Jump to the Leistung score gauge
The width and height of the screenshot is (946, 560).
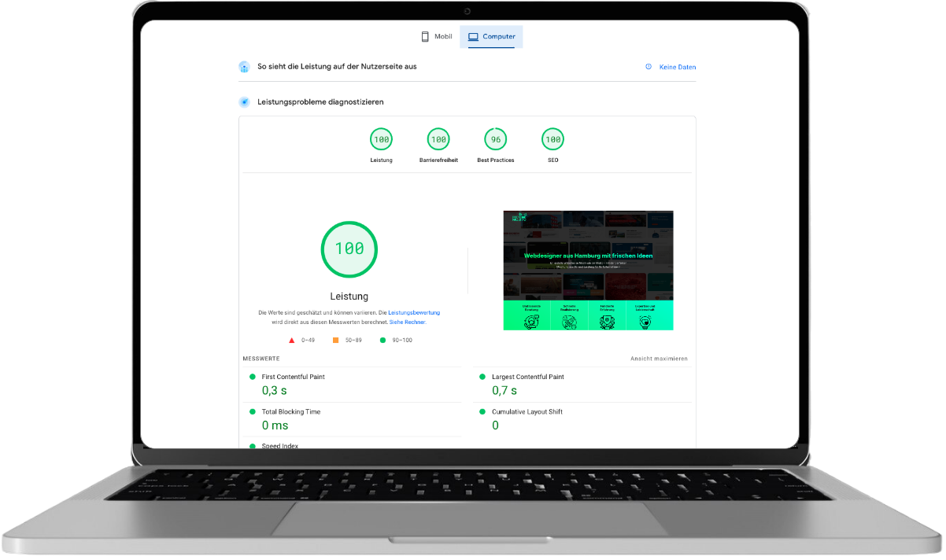click(381, 140)
